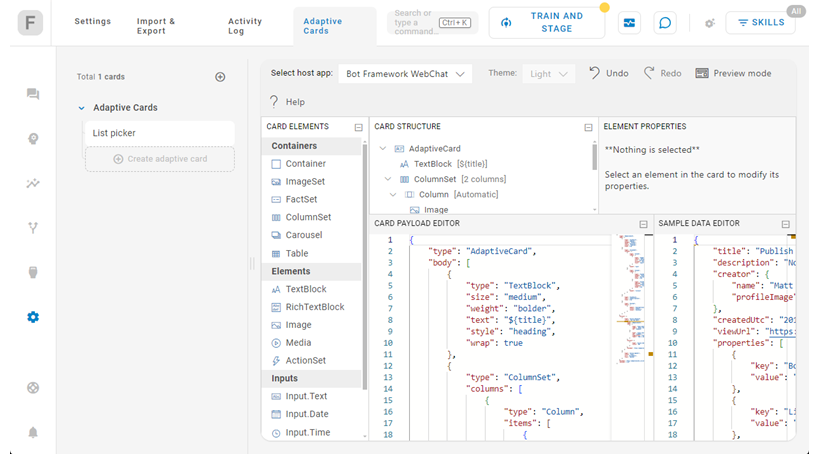The width and height of the screenshot is (819, 458).
Task: Click the Undo icon
Action: pos(595,73)
